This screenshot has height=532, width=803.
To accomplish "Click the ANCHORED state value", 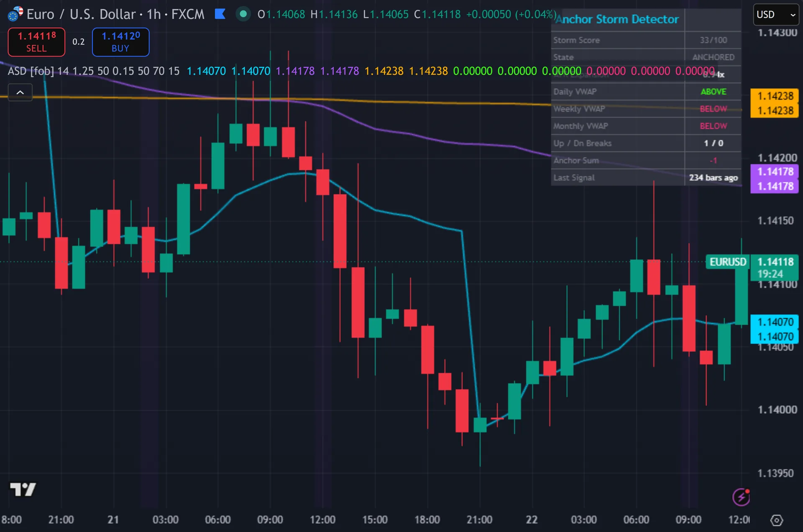I will click(x=713, y=57).
